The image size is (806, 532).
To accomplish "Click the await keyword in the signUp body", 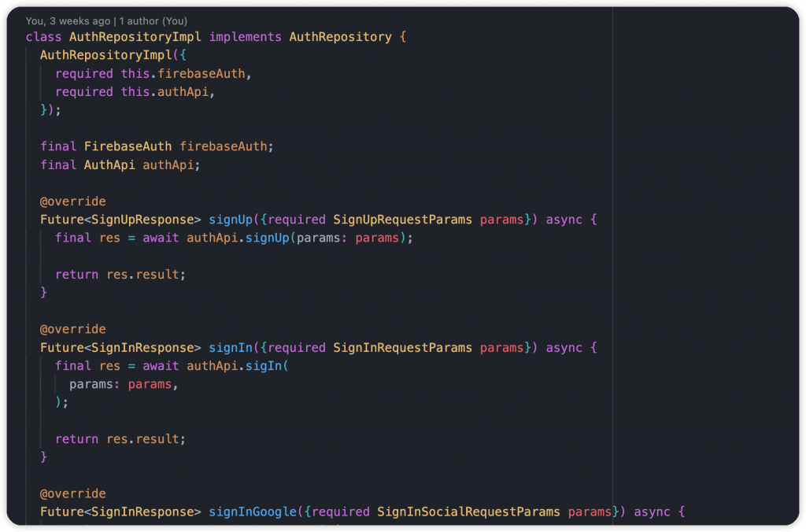I will coord(161,238).
